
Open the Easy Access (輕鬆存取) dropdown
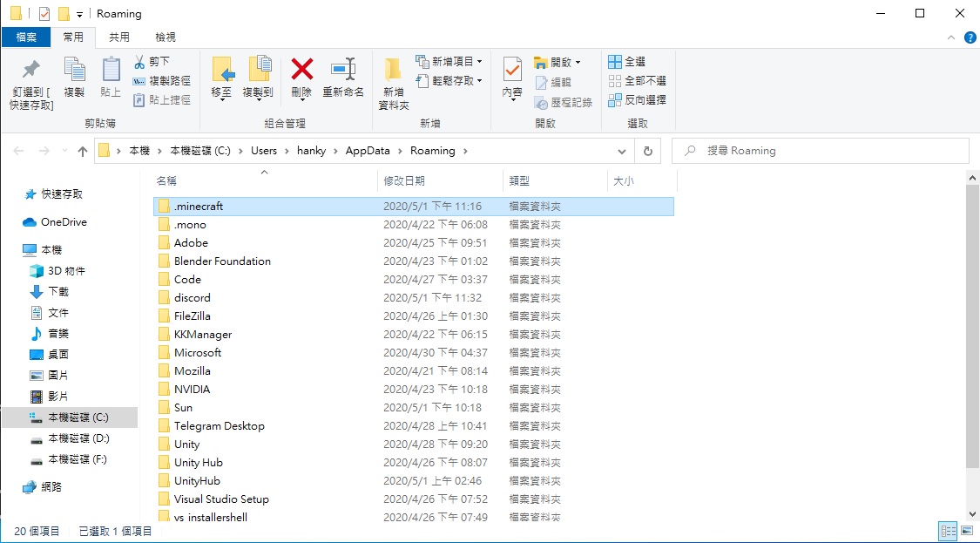point(479,81)
